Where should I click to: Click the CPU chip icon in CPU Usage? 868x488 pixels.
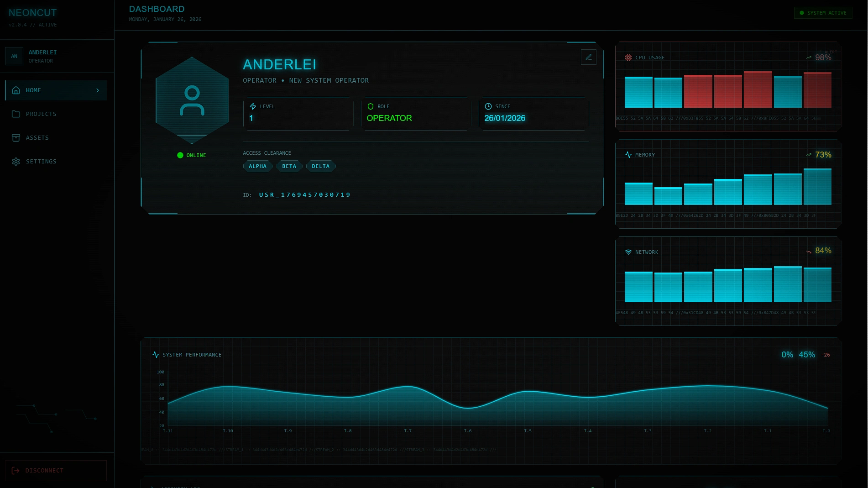coord(628,58)
